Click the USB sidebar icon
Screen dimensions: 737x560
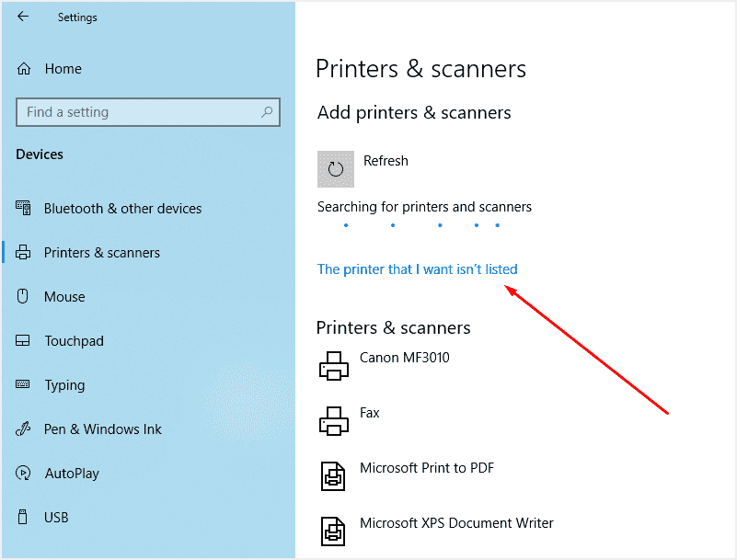point(23,517)
